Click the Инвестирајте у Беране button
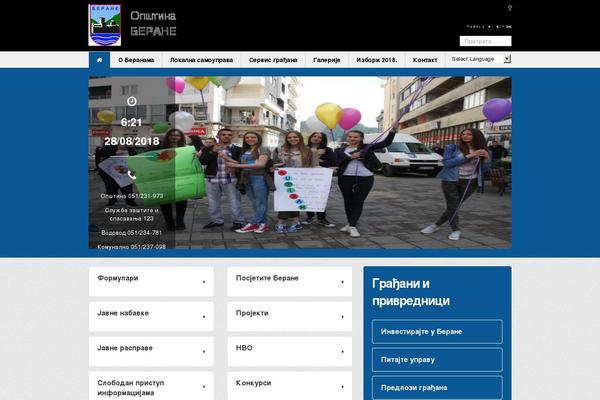The height and width of the screenshot is (400, 600). point(437,331)
